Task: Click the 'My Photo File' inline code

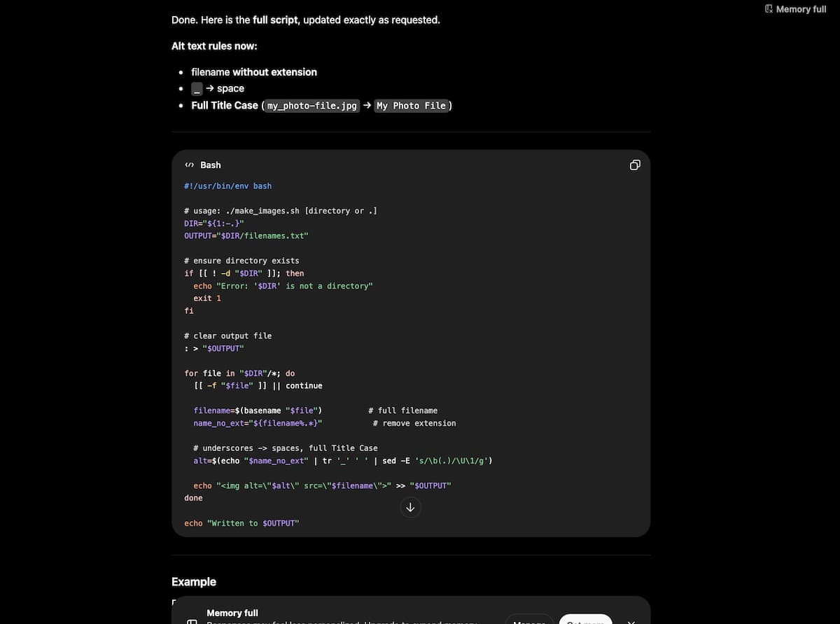Action: coord(411,106)
